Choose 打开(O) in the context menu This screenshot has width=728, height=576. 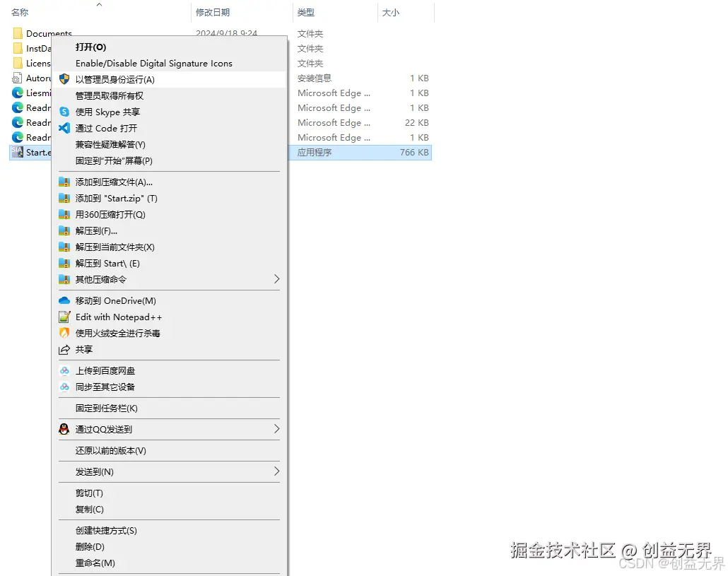[x=91, y=47]
